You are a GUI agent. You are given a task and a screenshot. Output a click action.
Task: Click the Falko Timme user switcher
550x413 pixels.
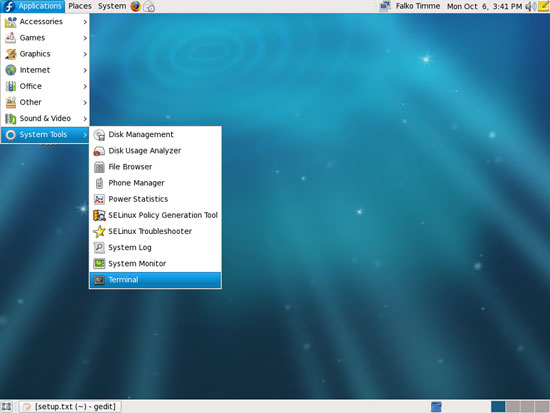point(418,6)
